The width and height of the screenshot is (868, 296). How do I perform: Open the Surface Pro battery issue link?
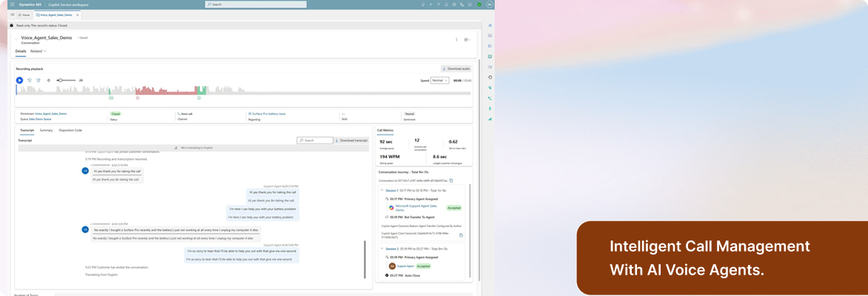point(269,113)
